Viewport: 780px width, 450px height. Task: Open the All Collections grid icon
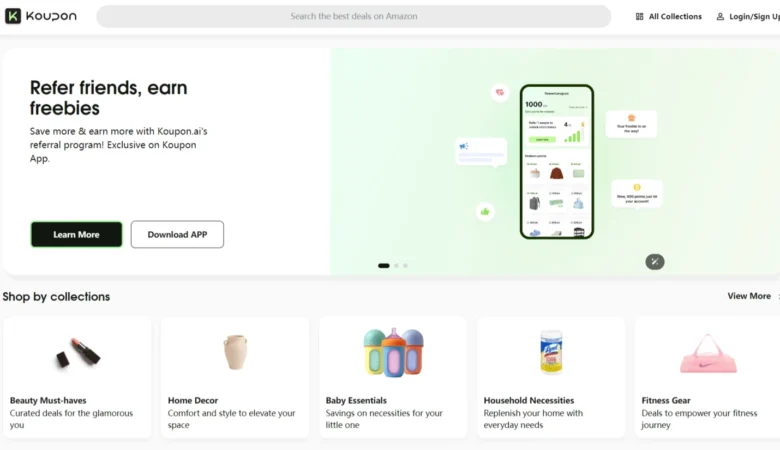[639, 16]
